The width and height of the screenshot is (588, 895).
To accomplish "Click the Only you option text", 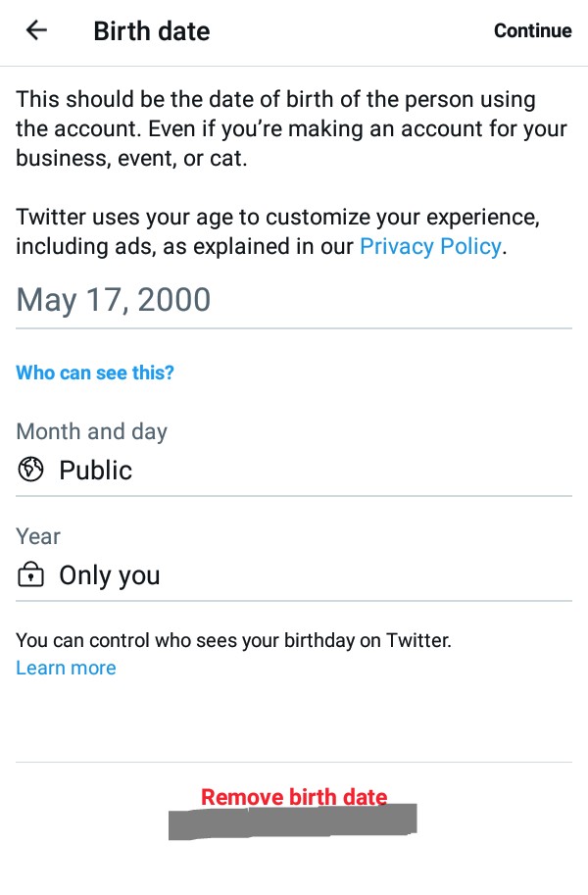I will point(110,575).
